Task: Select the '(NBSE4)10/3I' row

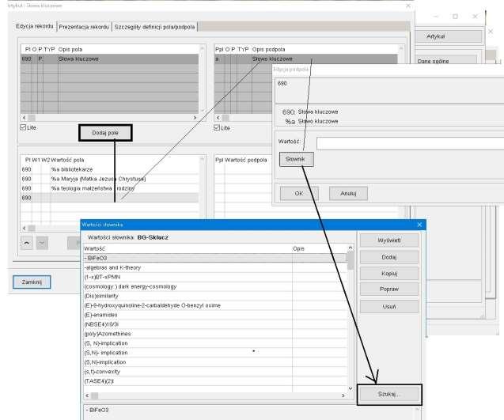Action: click(215, 324)
